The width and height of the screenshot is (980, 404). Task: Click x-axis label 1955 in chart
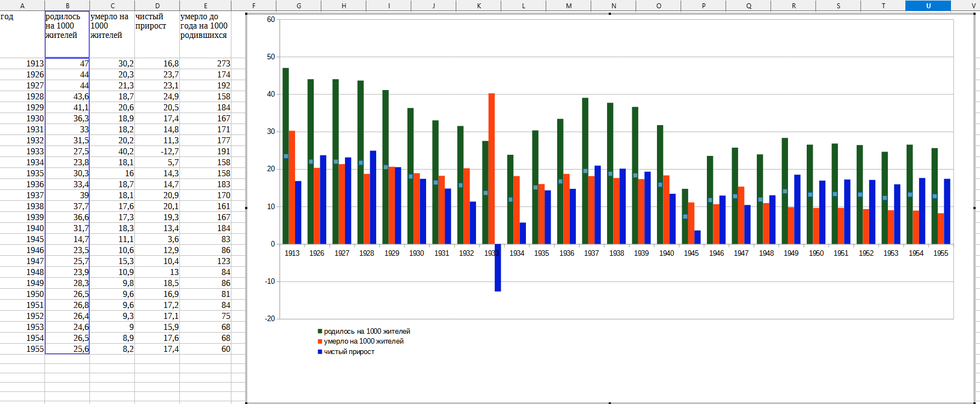[941, 253]
